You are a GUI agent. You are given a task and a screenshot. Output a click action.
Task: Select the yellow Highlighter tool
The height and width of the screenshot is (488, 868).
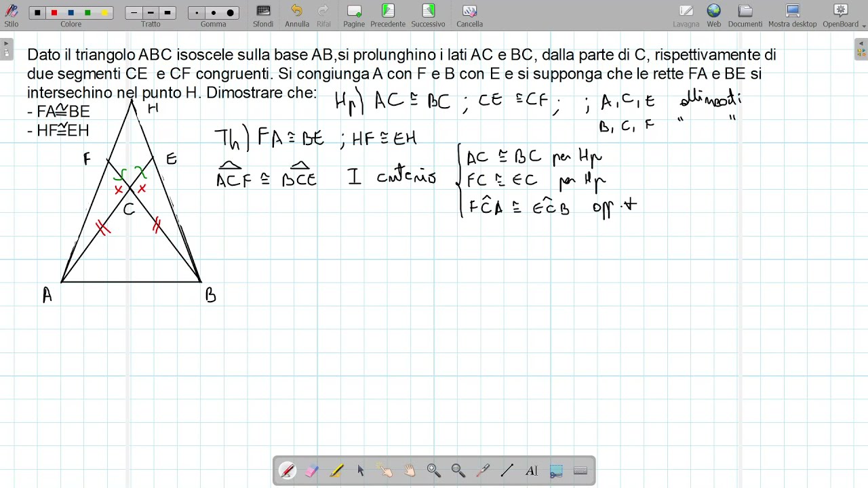click(336, 470)
